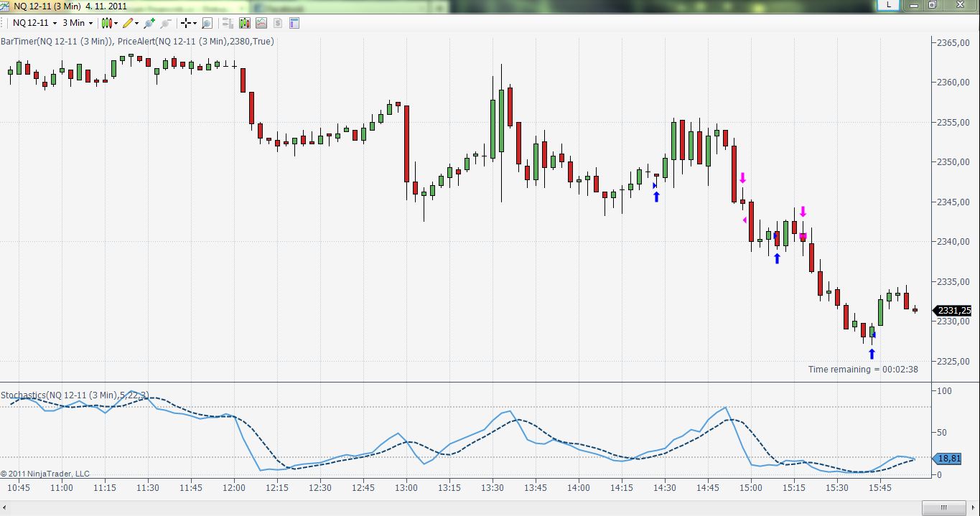Screen dimensions: 980x516
Task: Click the 15:00 time axis label
Action: pos(751,488)
